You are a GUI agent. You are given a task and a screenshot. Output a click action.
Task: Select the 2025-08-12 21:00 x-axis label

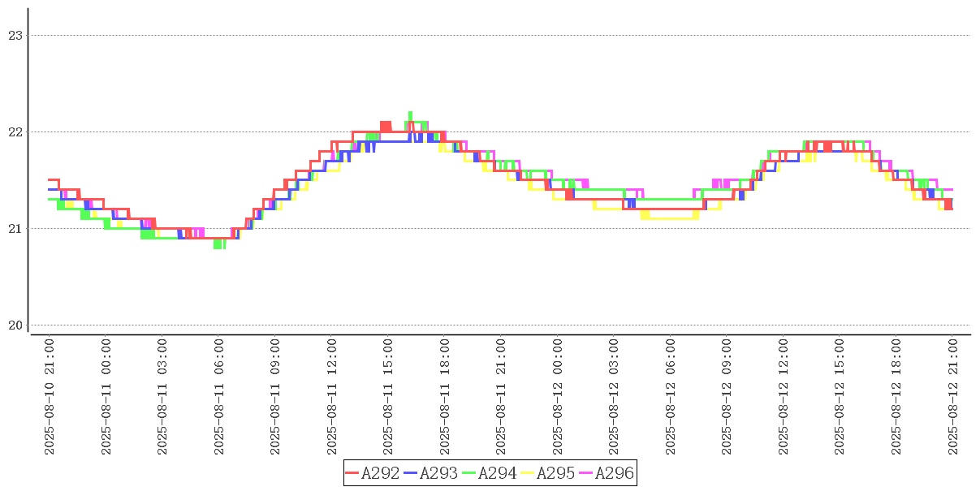pos(953,397)
